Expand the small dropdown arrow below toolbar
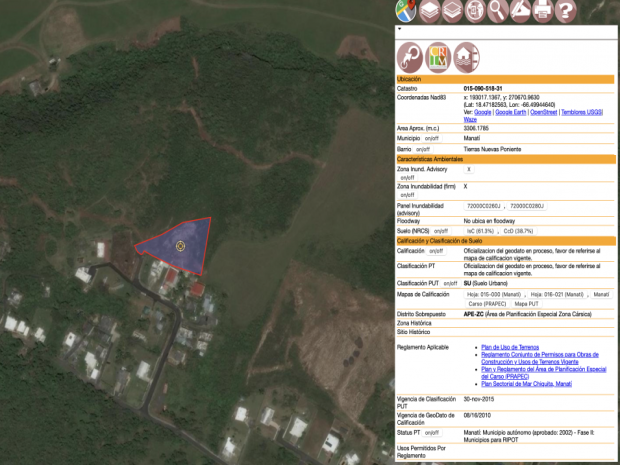 [400, 30]
